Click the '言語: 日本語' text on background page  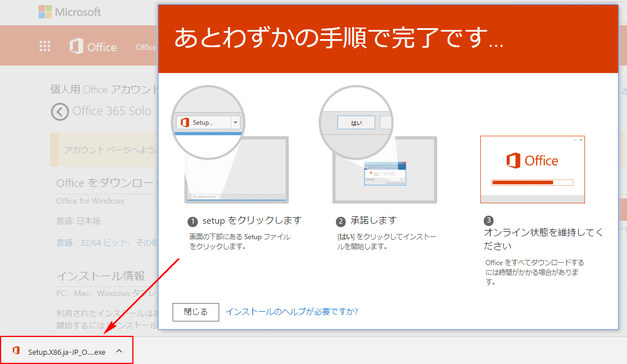[x=78, y=221]
